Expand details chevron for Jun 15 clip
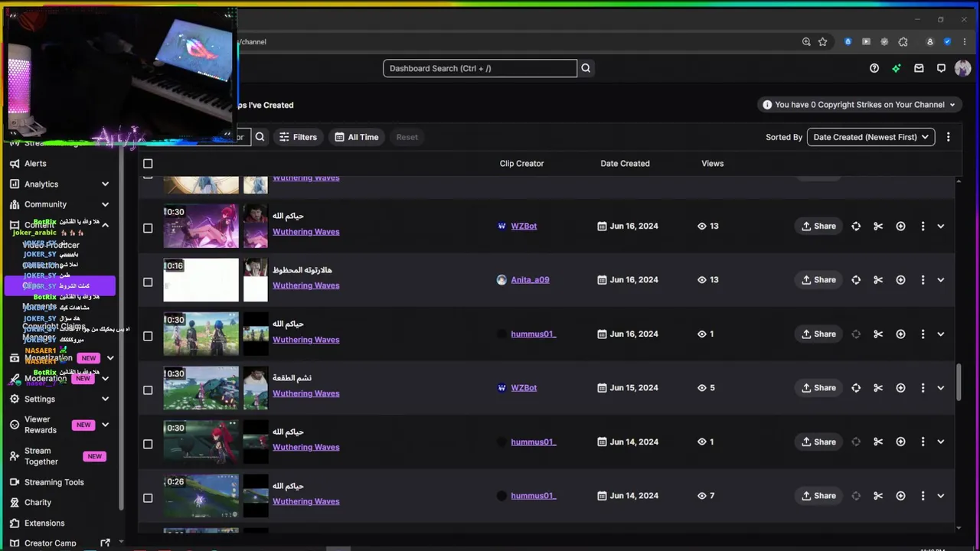Viewport: 980px width, 551px height. pyautogui.click(x=941, y=388)
